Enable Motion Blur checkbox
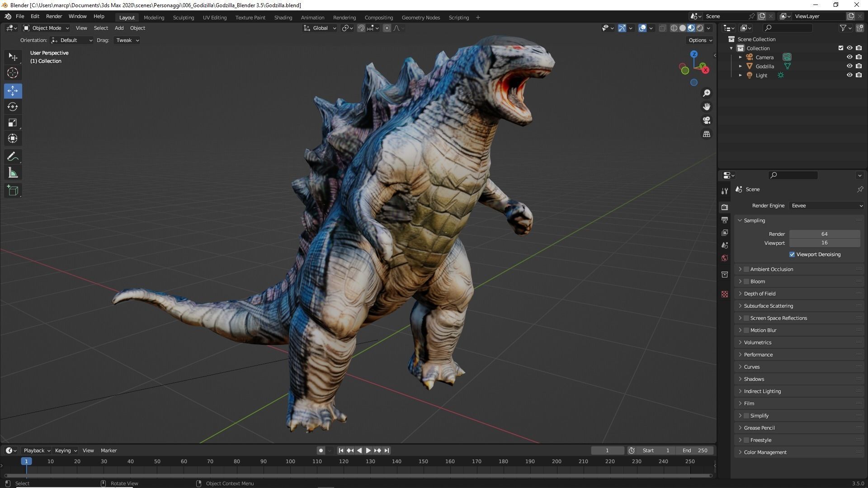Screen dimensions: 868x488 [746, 330]
